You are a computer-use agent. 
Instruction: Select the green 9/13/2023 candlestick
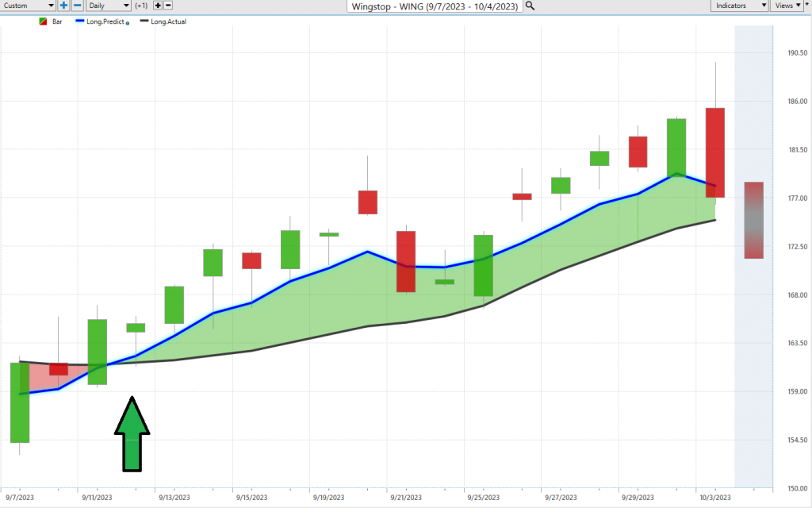174,305
